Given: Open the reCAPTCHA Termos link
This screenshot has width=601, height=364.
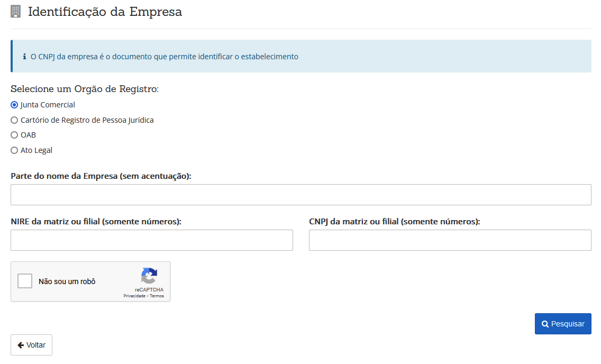Looking at the screenshot, I should 157,296.
